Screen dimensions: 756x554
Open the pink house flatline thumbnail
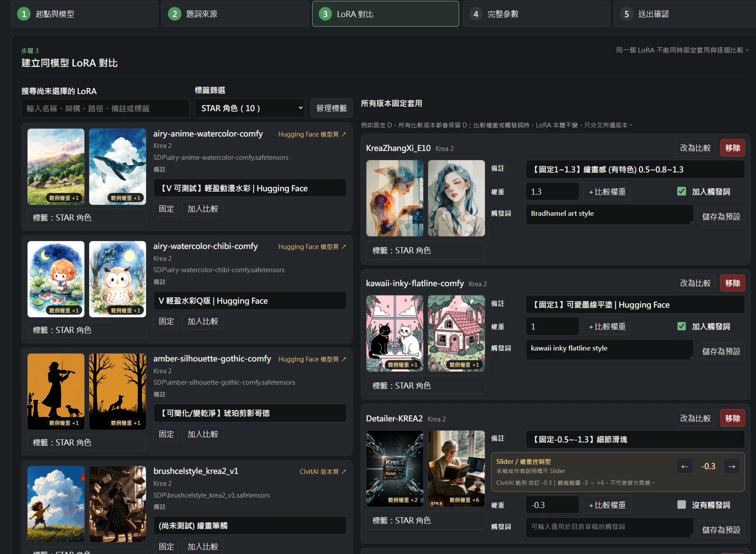pos(456,333)
